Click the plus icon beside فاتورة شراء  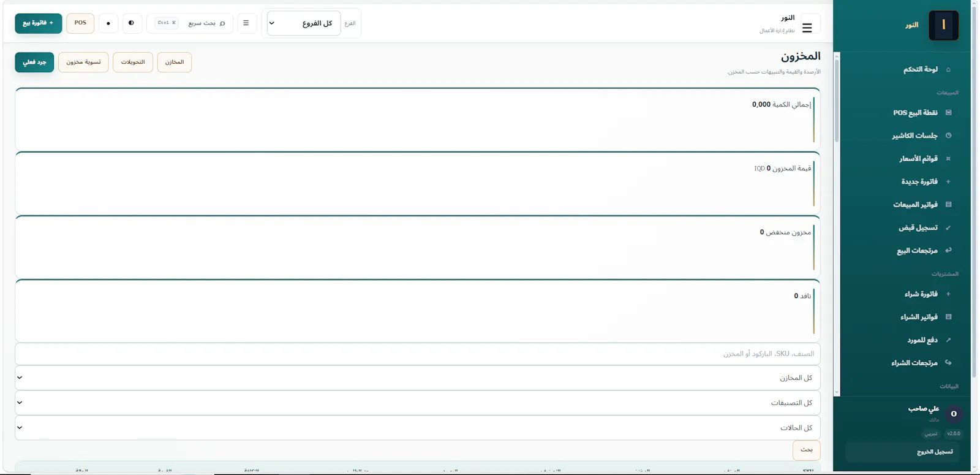point(948,294)
